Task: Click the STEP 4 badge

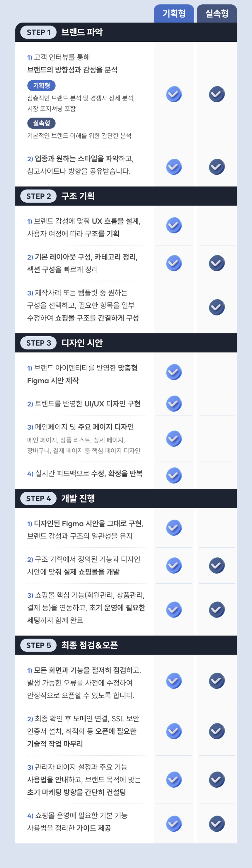Action: (x=38, y=498)
